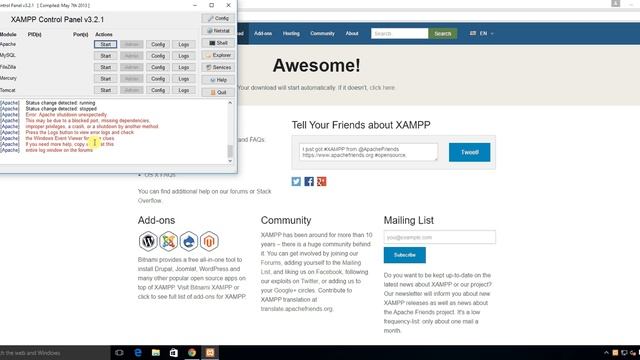Open XAMPP Help

click(x=218, y=80)
